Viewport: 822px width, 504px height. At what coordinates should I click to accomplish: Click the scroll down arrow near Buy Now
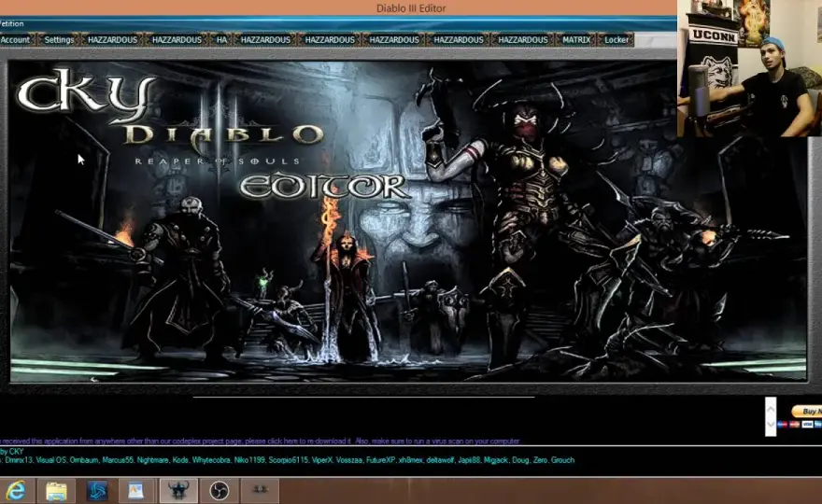pos(770,426)
